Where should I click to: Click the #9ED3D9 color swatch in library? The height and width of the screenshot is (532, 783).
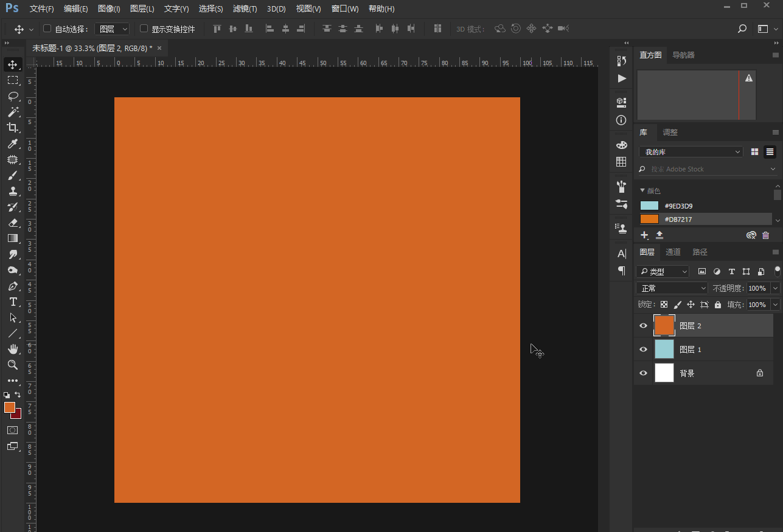649,206
